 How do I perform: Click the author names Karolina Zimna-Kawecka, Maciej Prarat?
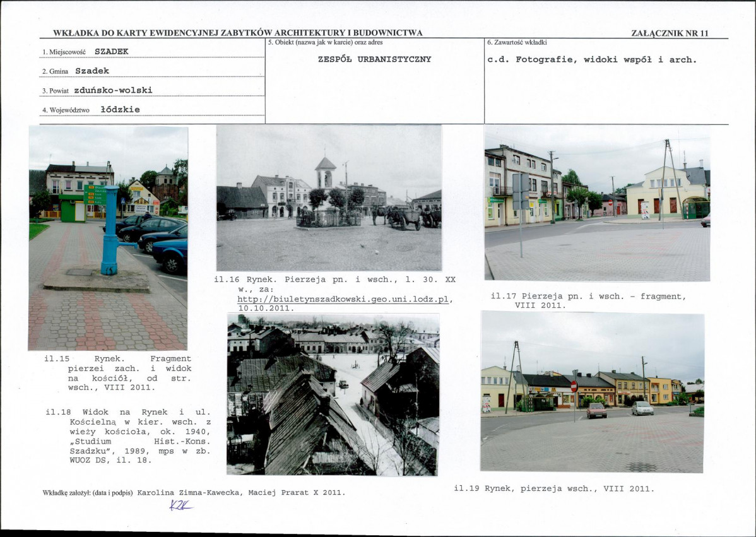(240, 492)
